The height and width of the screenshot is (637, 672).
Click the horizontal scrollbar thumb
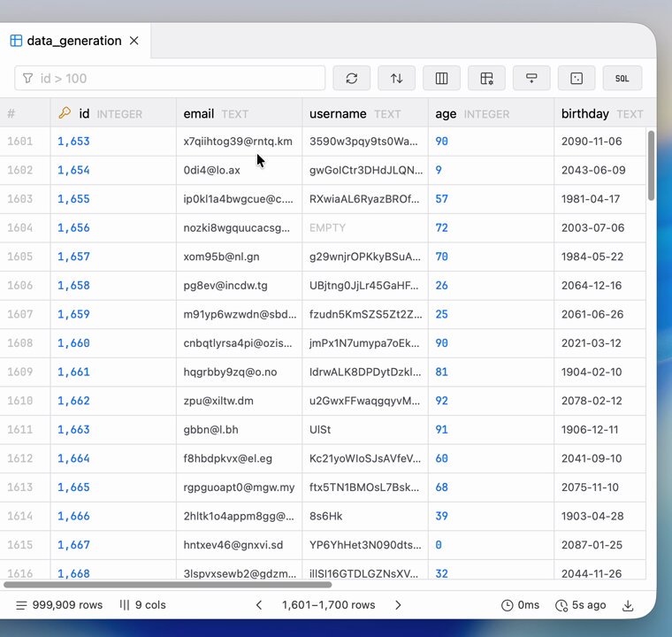[x=168, y=584]
